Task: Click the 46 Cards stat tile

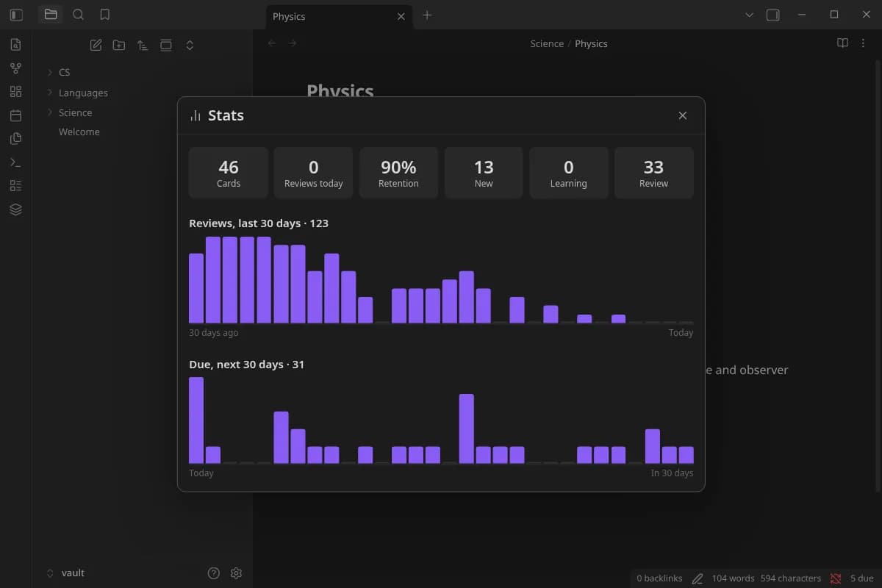Action: click(x=229, y=173)
